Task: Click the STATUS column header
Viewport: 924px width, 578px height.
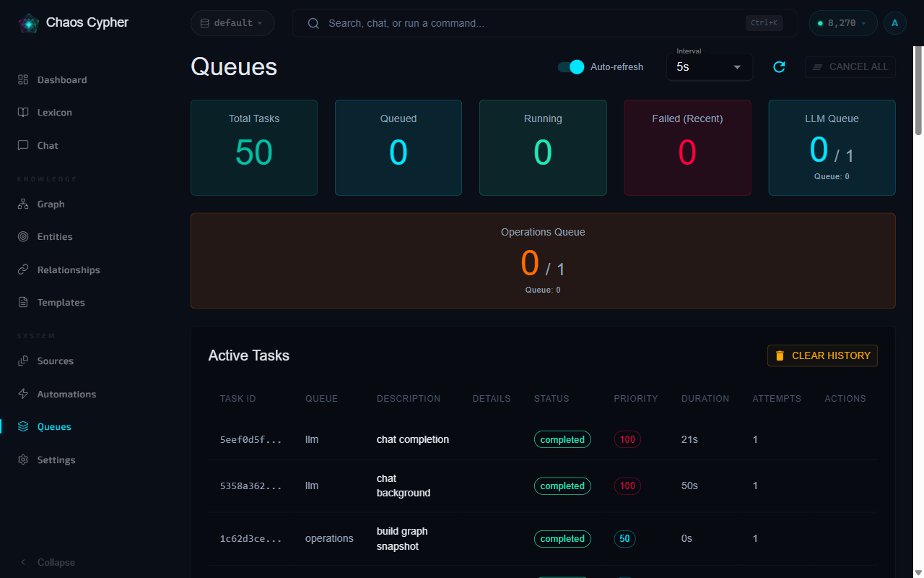Action: click(552, 399)
